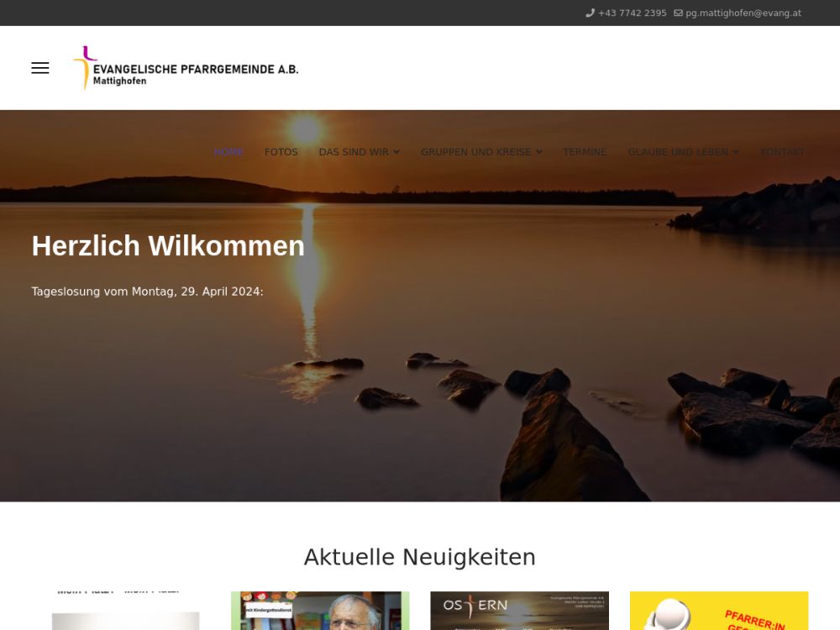Click the cross logo of Evangelische Pfarrgemeinde
Image resolution: width=840 pixels, height=630 pixels.
(x=84, y=68)
